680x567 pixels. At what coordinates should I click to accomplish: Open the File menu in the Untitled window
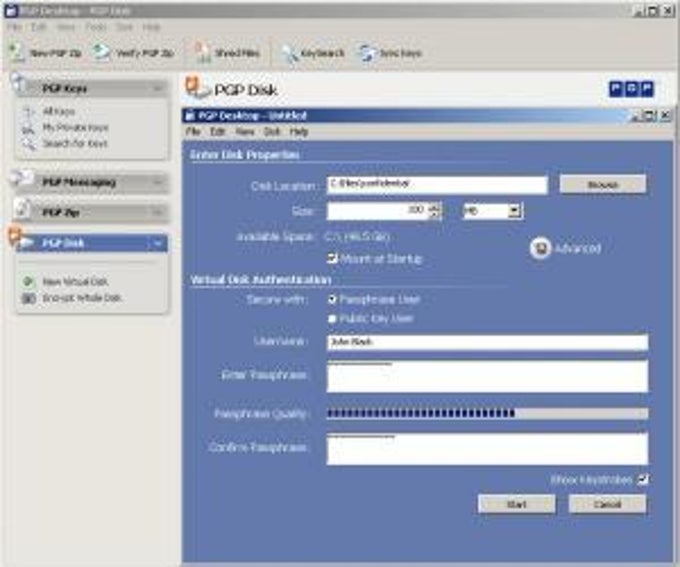(193, 131)
